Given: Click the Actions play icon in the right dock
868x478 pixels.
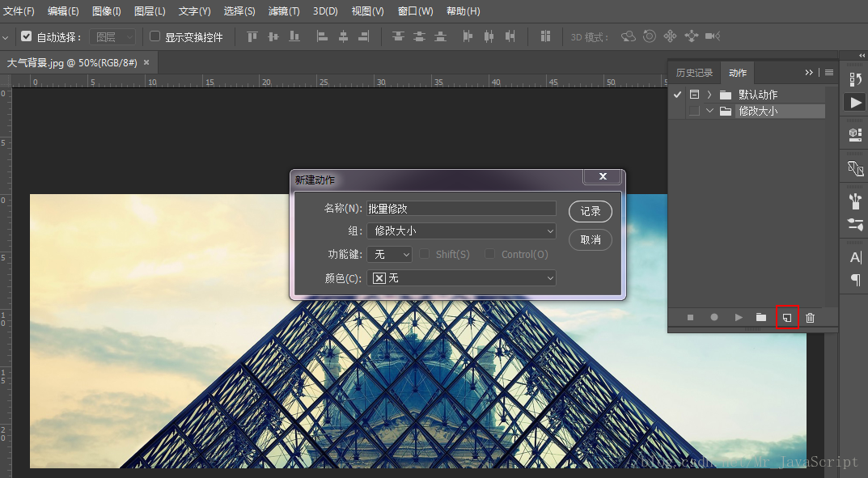Looking at the screenshot, I should (855, 103).
